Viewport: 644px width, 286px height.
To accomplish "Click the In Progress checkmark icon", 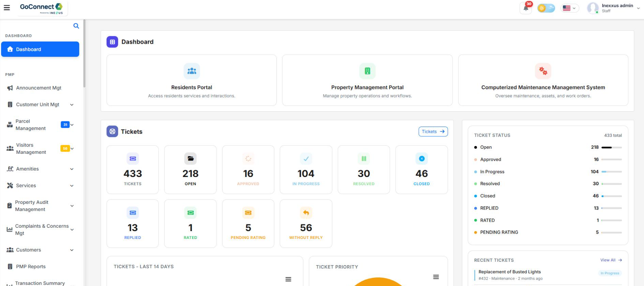I will pos(306,159).
